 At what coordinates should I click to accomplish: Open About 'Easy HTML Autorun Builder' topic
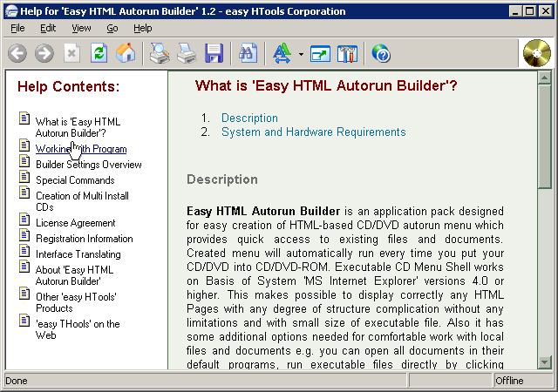[75, 275]
